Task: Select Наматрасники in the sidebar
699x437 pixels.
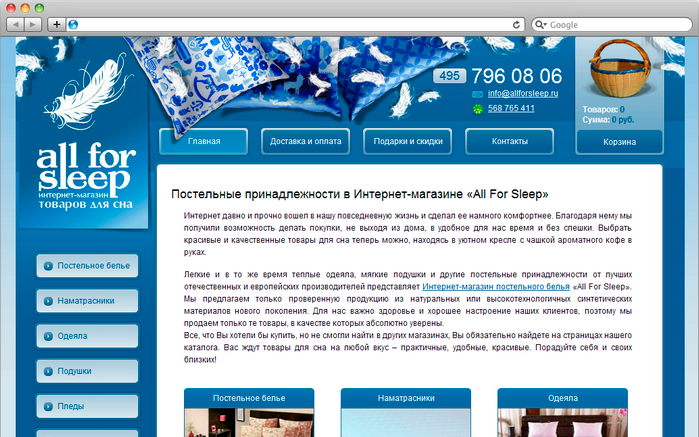Action: tap(87, 301)
